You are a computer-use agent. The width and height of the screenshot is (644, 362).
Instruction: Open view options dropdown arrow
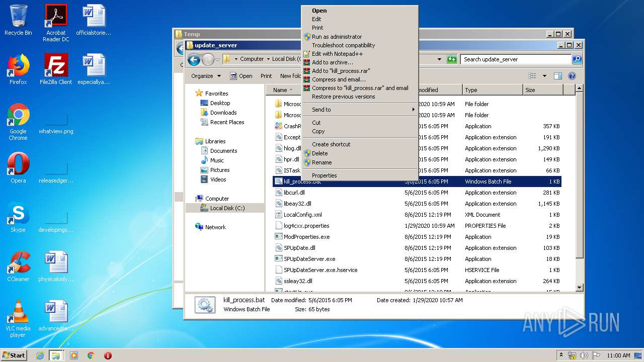click(544, 76)
